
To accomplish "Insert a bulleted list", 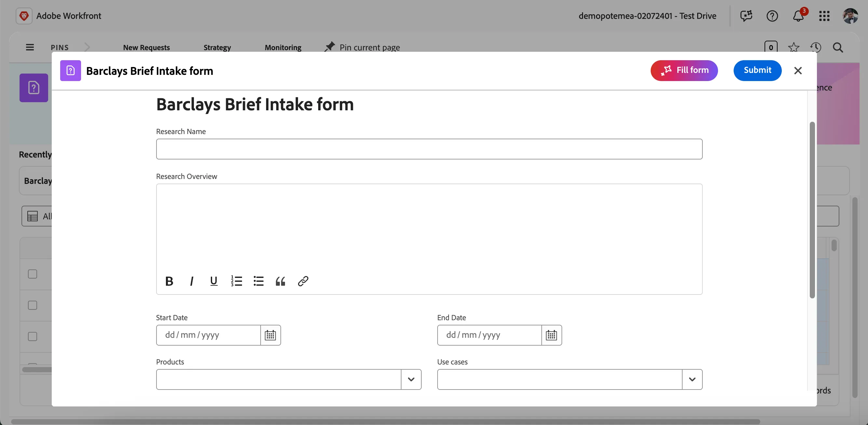I will (x=258, y=281).
